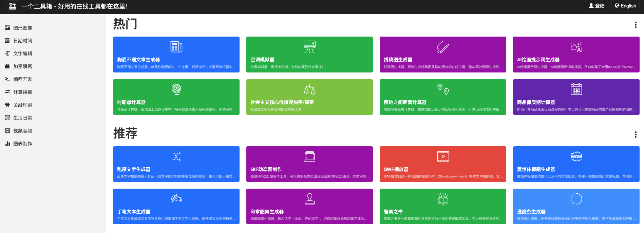The width and height of the screenshot is (644, 233).
Task: Click the shuffle icon for 乱序文字生成器
Action: pyautogui.click(x=176, y=156)
